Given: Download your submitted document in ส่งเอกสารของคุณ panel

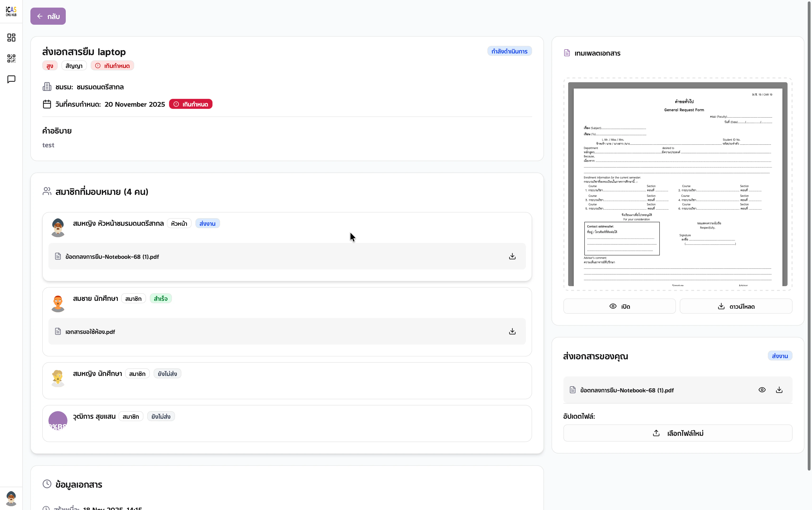Looking at the screenshot, I should pyautogui.click(x=779, y=390).
